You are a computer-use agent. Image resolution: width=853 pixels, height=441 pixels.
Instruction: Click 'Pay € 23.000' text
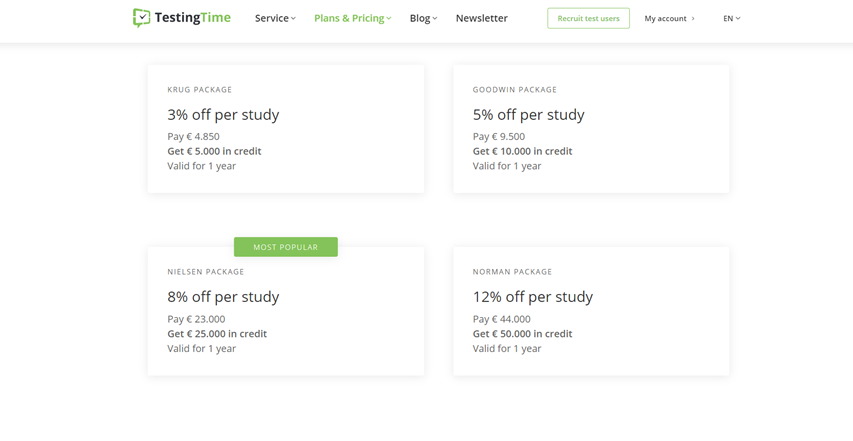pyautogui.click(x=196, y=319)
